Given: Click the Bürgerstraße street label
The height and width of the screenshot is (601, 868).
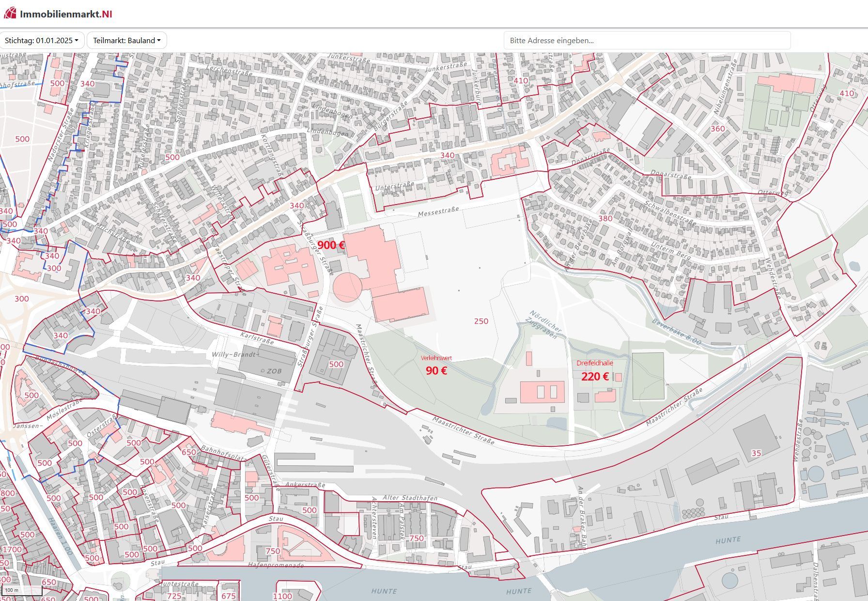Looking at the screenshot, I should point(390,115).
